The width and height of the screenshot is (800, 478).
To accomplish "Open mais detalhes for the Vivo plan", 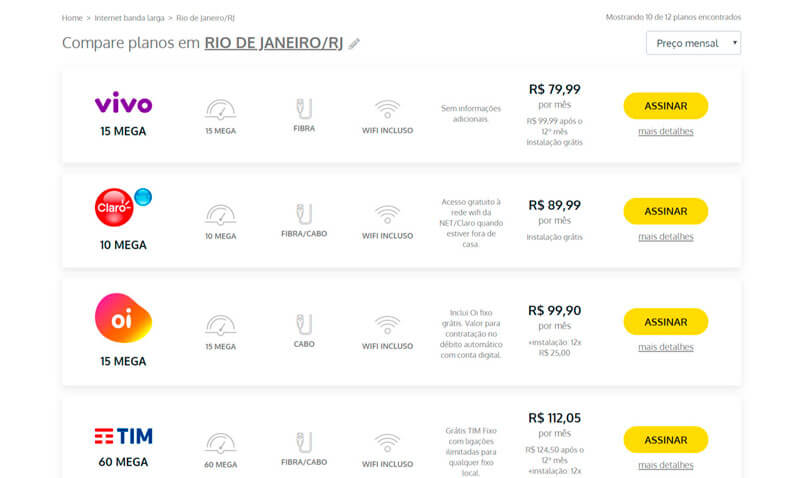I will coord(666,131).
